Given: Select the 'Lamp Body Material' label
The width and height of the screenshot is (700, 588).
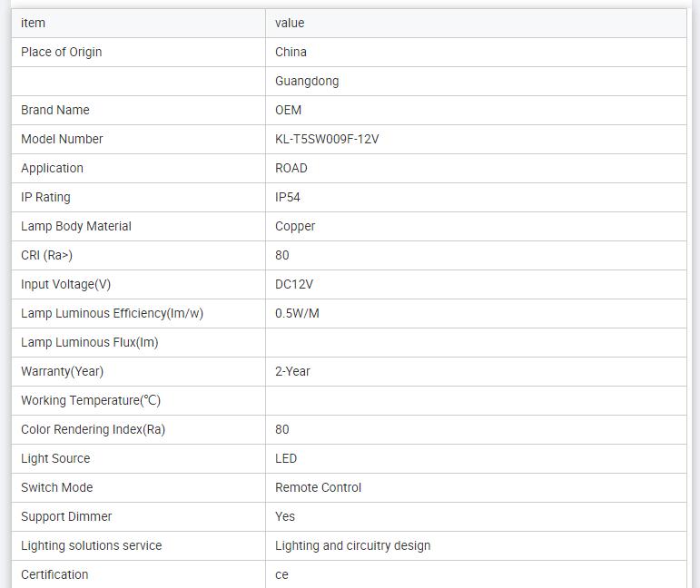Looking at the screenshot, I should click(x=76, y=226).
